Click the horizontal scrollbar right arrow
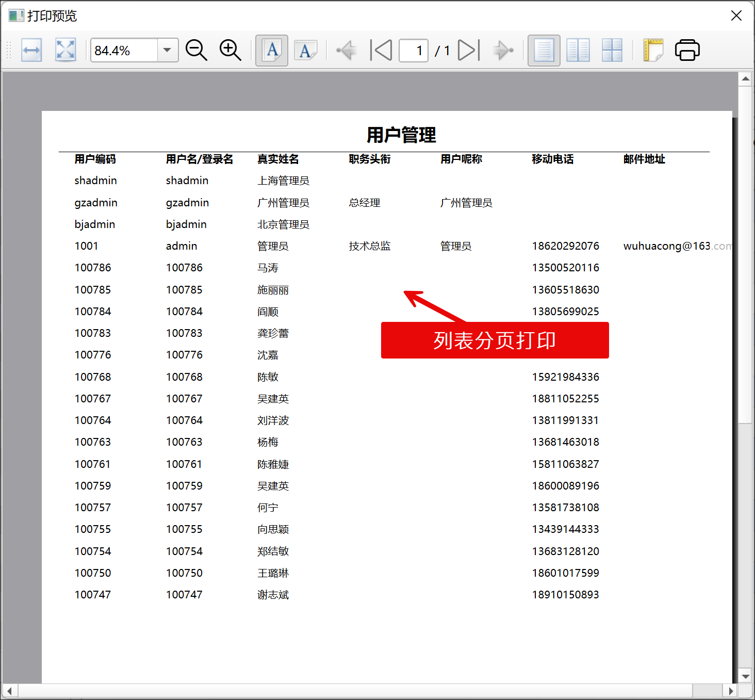The height and width of the screenshot is (700, 755). (x=730, y=691)
